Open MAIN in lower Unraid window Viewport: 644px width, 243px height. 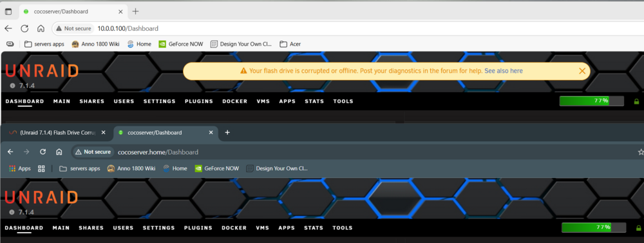tap(61, 228)
